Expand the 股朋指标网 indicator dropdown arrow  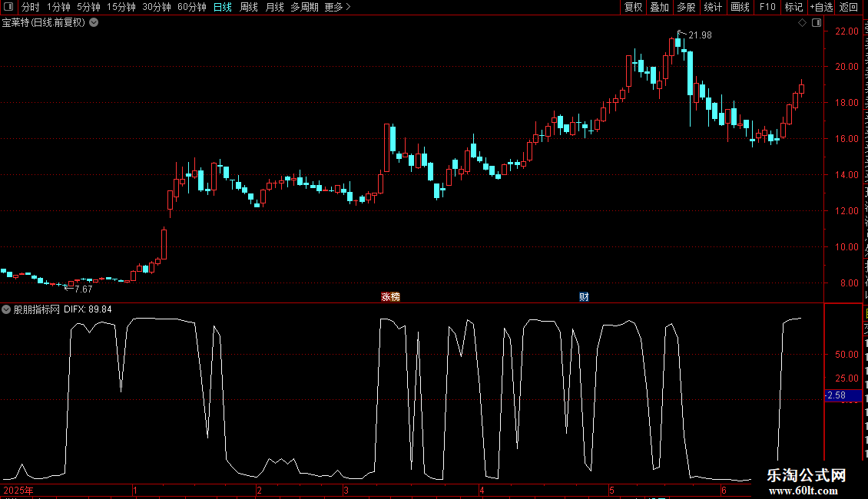[x=6, y=309]
